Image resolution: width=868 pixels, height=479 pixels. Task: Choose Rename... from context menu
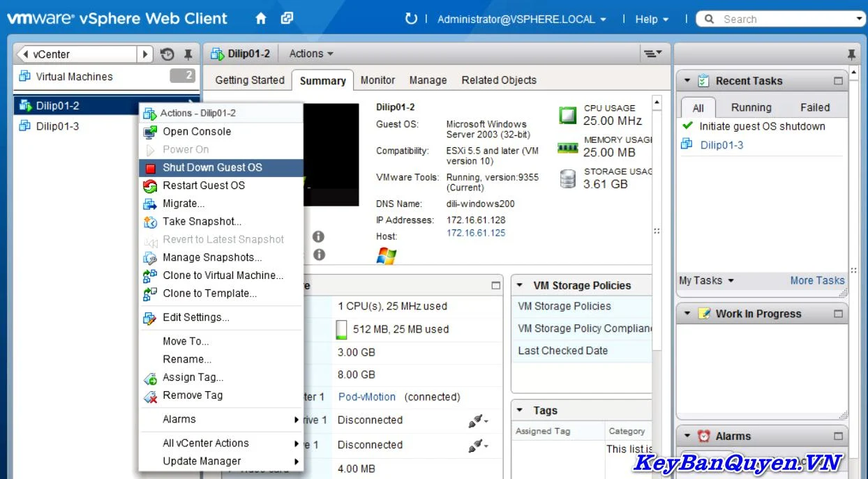point(187,360)
